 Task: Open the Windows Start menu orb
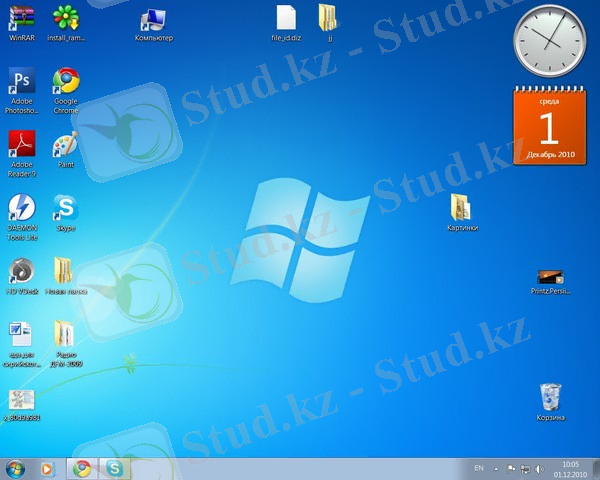click(x=15, y=469)
